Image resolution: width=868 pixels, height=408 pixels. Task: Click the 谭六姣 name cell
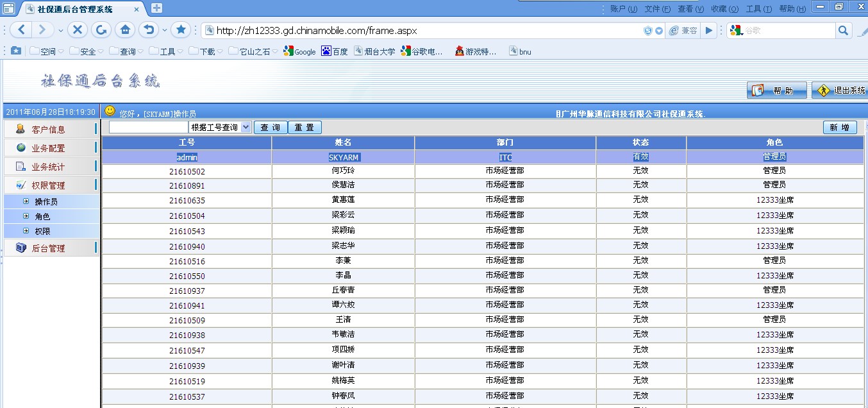point(343,305)
